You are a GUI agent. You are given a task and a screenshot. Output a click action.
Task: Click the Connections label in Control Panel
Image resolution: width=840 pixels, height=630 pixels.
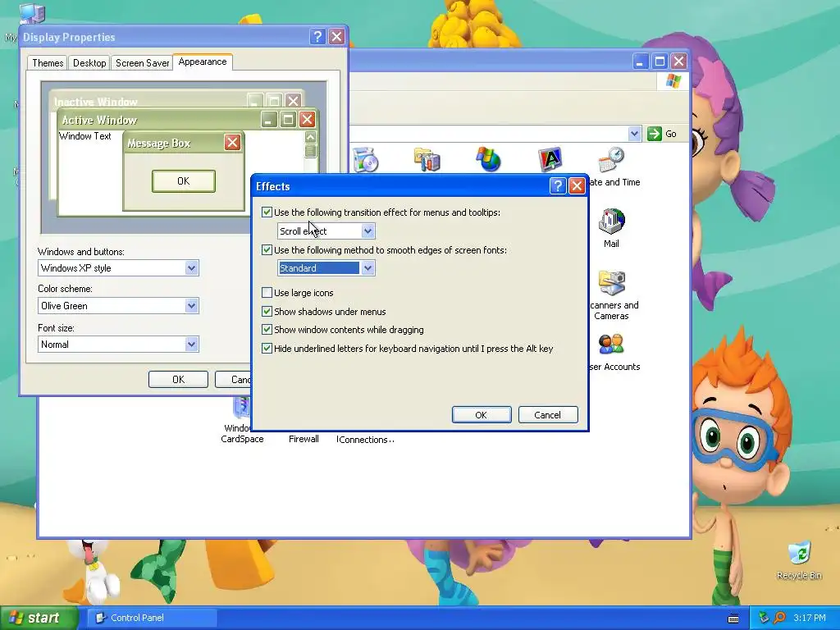click(x=365, y=440)
